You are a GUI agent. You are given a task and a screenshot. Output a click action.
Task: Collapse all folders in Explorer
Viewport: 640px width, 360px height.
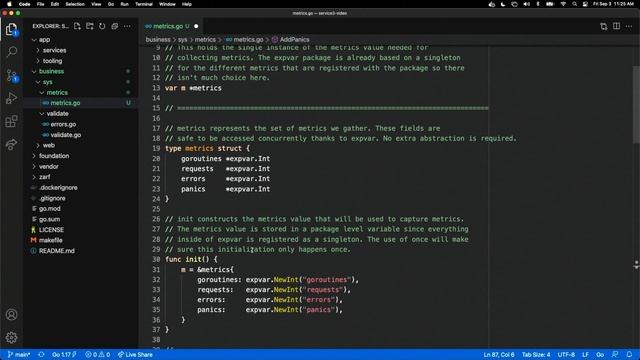pyautogui.click(x=115, y=26)
